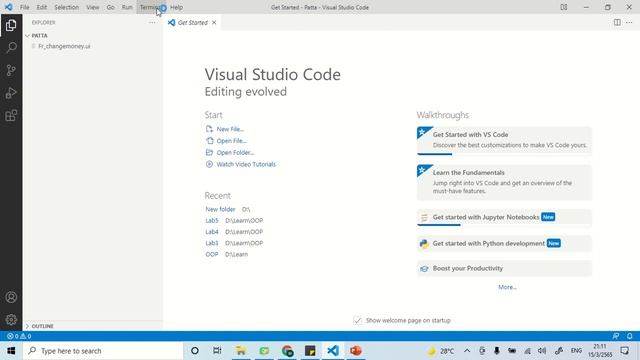This screenshot has height=360, width=640.
Task: Open the clock and date flyout
Action: [600, 351]
